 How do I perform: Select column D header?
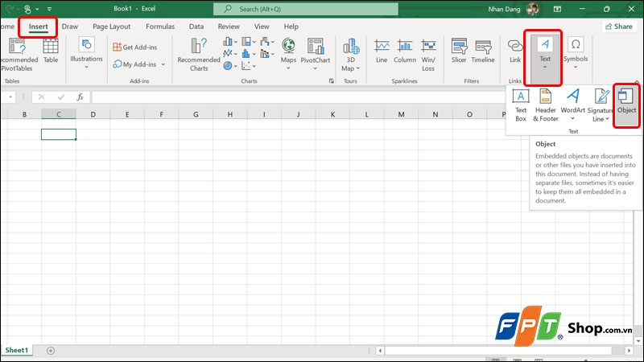click(x=93, y=114)
